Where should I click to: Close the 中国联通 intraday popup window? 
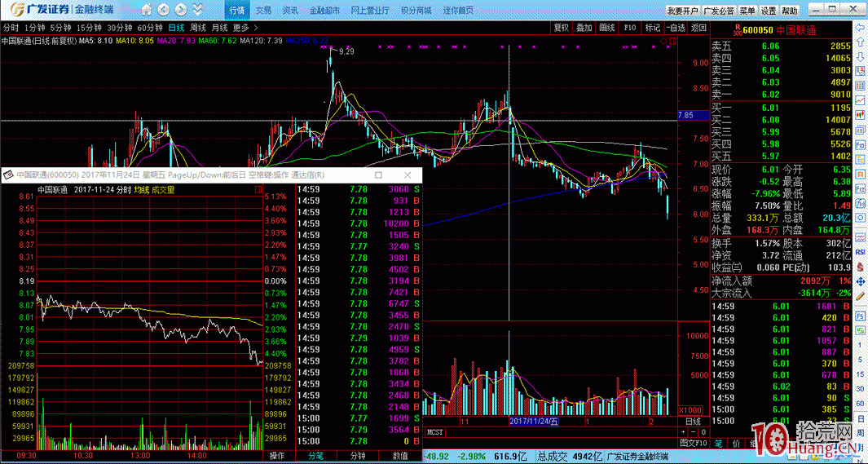(x=408, y=175)
